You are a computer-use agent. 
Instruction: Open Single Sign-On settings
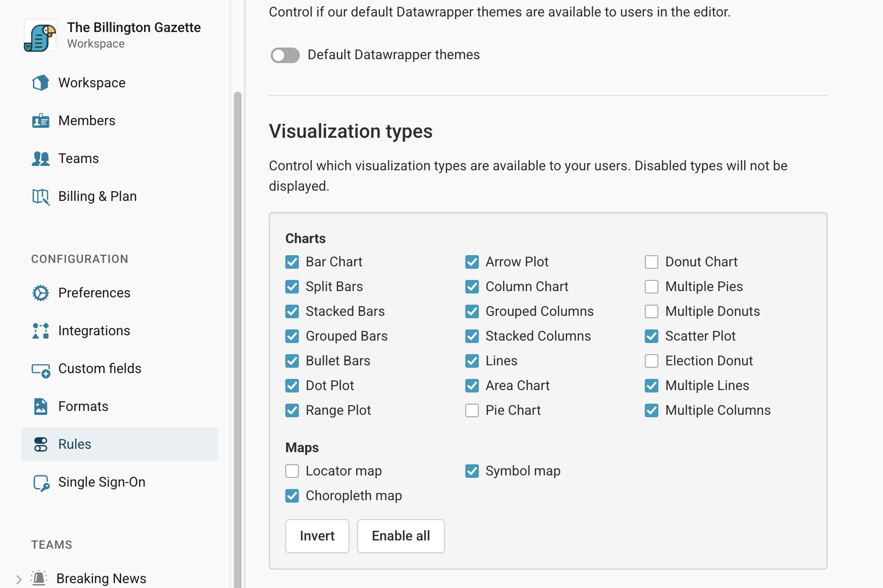pos(101,482)
